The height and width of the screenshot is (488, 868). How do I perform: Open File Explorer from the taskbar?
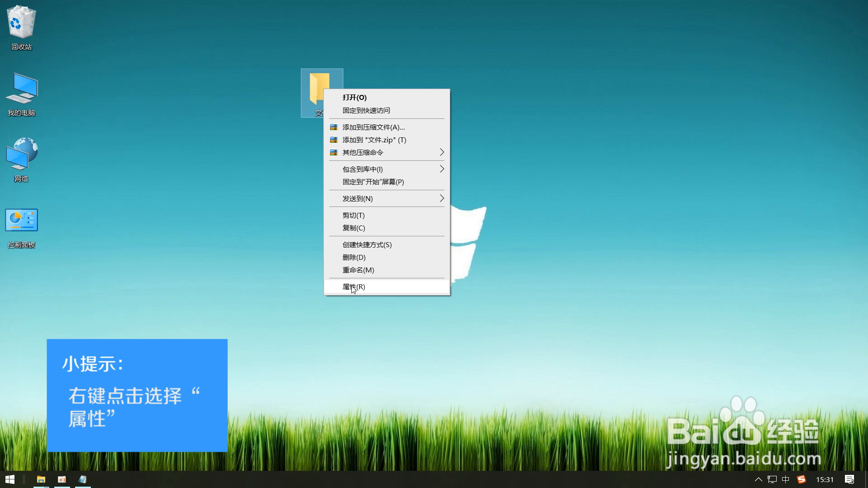pos(41,479)
